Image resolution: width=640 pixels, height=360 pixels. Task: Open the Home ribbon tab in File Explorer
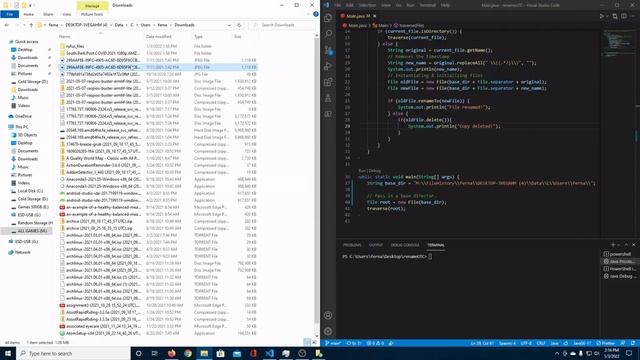(x=29, y=14)
